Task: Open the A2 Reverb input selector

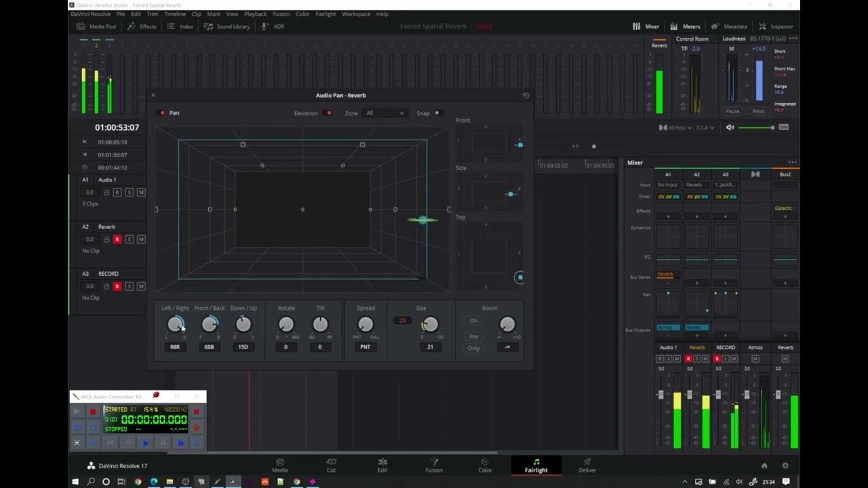Action: point(696,184)
